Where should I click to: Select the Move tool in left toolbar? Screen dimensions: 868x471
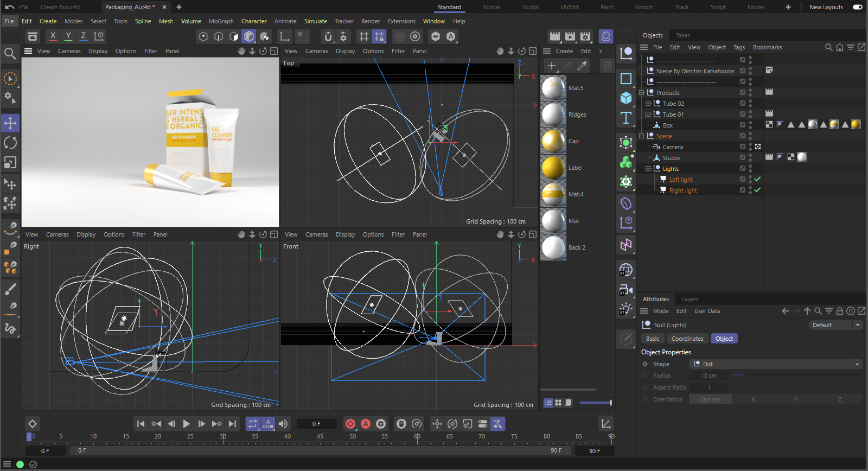point(10,123)
